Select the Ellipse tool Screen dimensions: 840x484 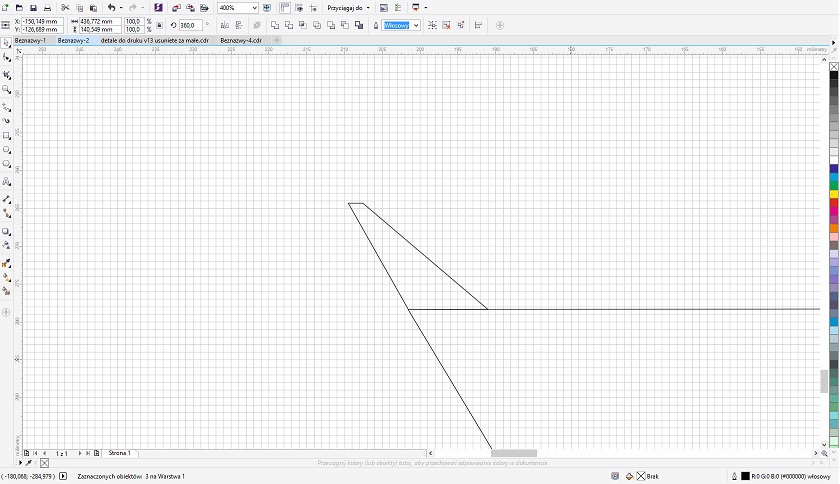coord(7,150)
